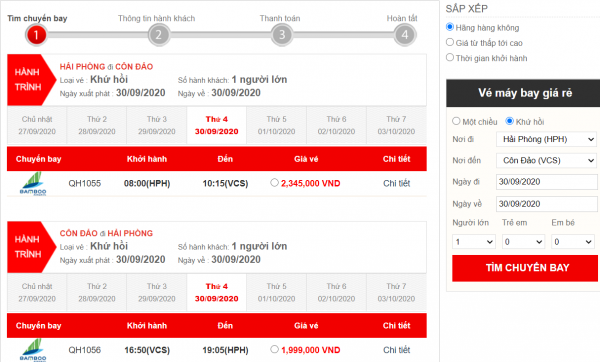Select Thứ 7 03/10/2020 tab for outbound flight
The height and width of the screenshot is (362, 600).
point(396,125)
